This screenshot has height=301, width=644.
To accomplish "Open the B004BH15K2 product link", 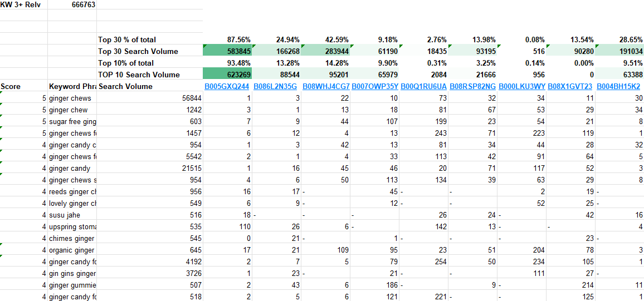I will tap(619, 87).
